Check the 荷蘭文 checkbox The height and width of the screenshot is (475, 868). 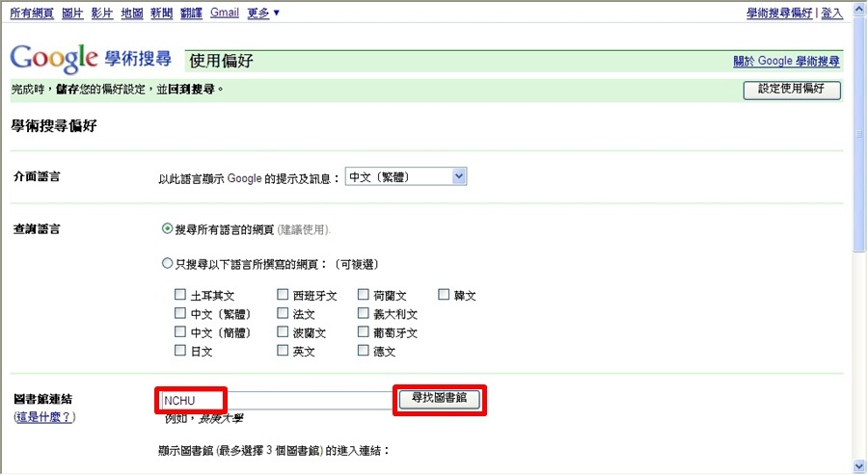(x=364, y=294)
